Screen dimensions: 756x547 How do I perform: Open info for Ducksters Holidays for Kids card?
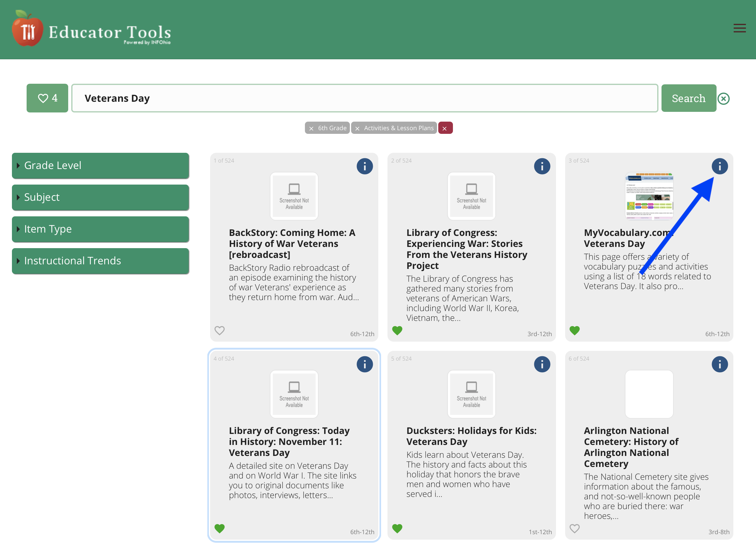point(542,365)
